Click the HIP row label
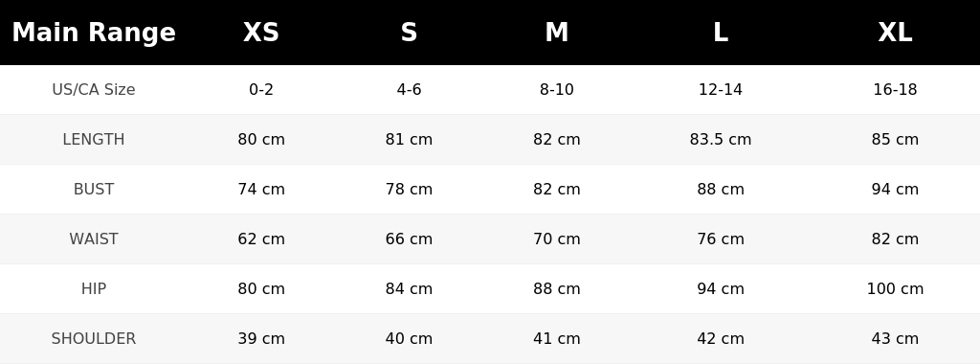This screenshot has height=364, width=980. (x=94, y=288)
